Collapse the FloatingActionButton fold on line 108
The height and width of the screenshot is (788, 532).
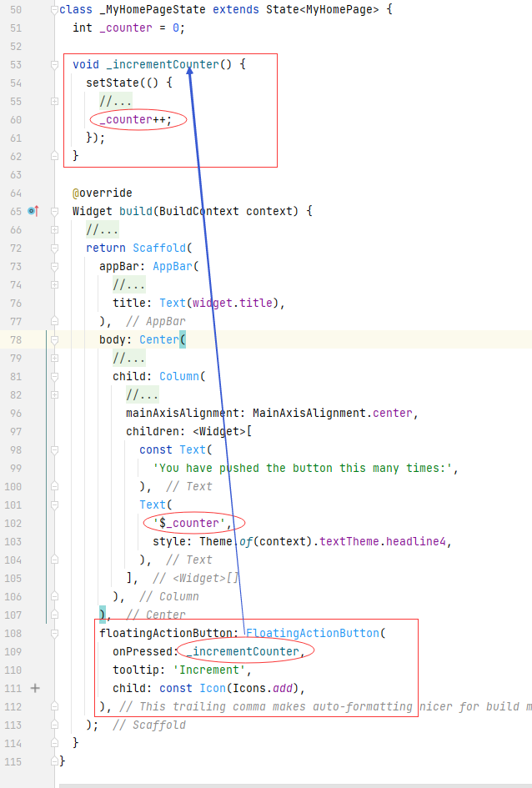point(54,633)
